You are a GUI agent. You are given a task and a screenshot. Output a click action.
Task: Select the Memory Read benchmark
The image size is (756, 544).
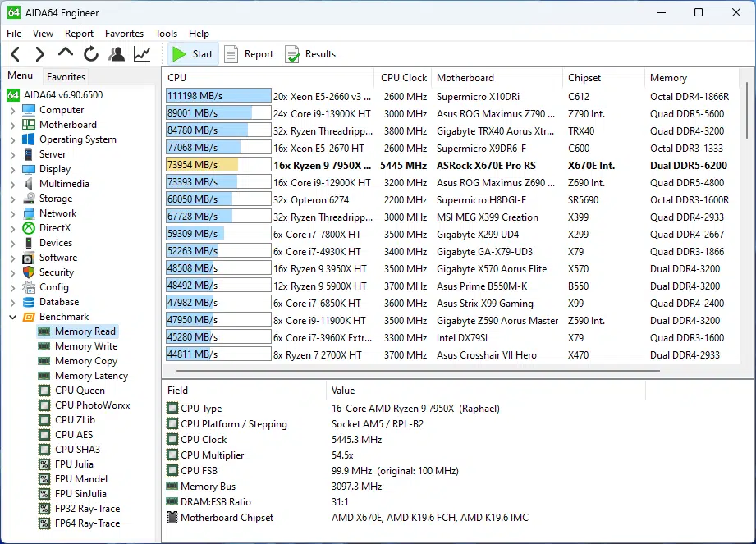pos(85,331)
